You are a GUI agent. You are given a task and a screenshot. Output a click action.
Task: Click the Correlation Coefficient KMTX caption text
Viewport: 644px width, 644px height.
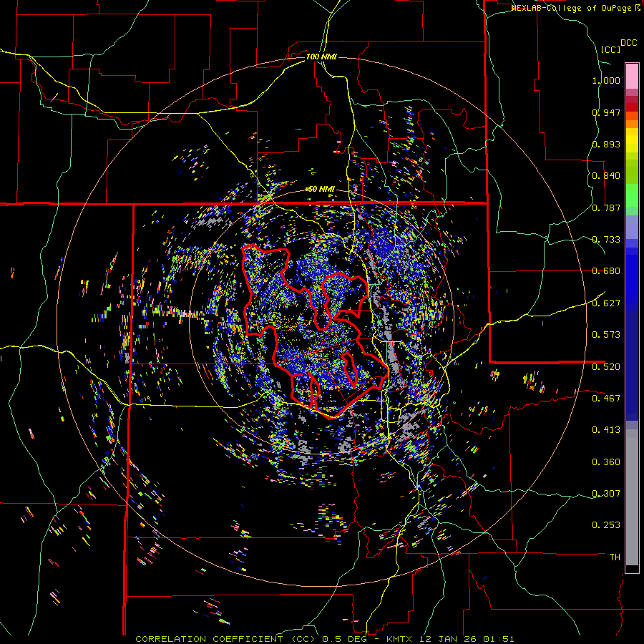[324, 639]
